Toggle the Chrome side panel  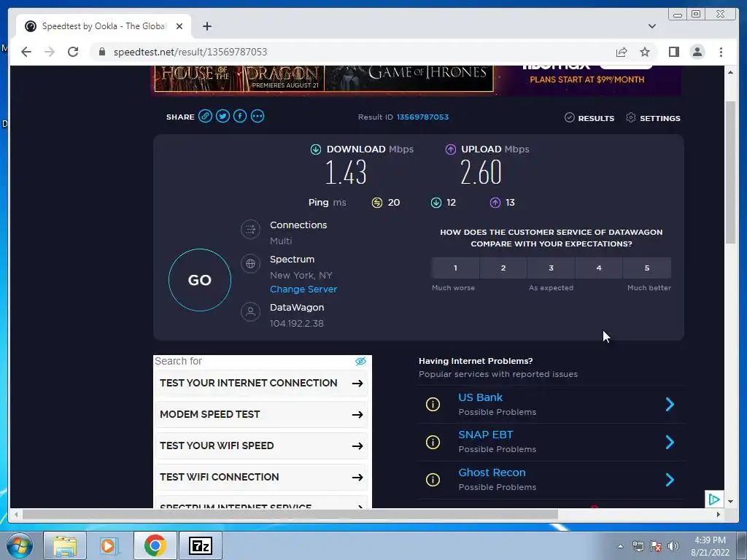(x=673, y=52)
